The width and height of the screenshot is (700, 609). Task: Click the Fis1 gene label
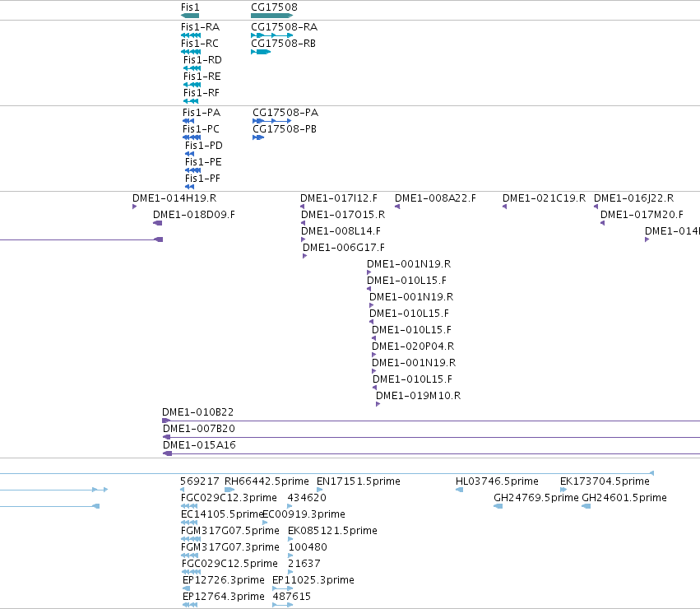pyautogui.click(x=190, y=7)
